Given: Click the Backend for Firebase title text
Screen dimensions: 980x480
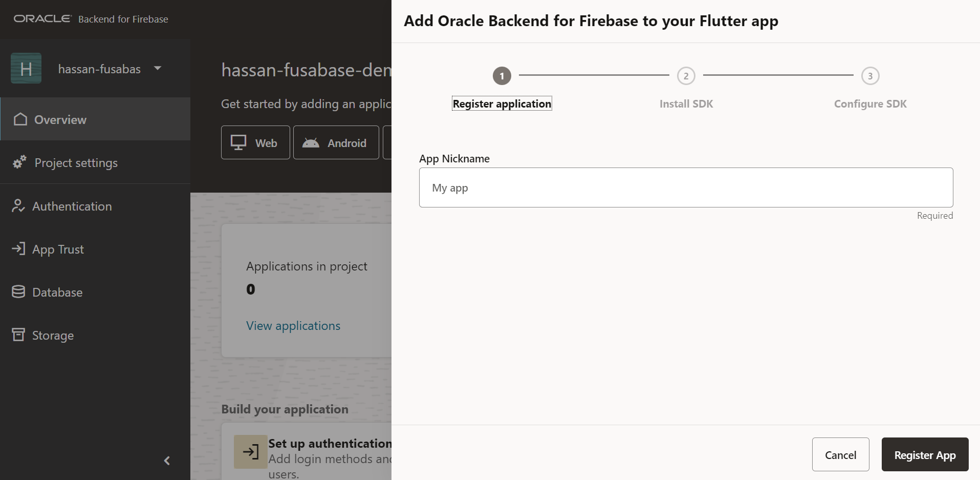Looking at the screenshot, I should click(123, 19).
